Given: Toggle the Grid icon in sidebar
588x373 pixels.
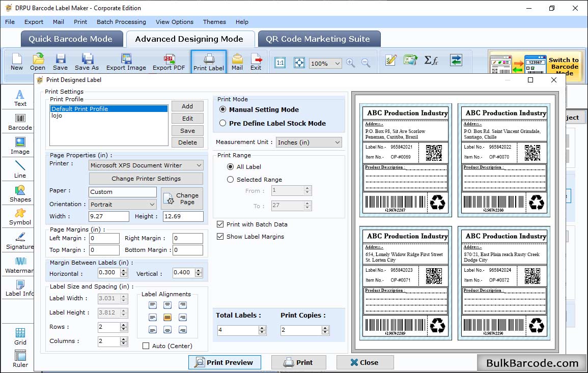Looking at the screenshot, I should tap(20, 337).
